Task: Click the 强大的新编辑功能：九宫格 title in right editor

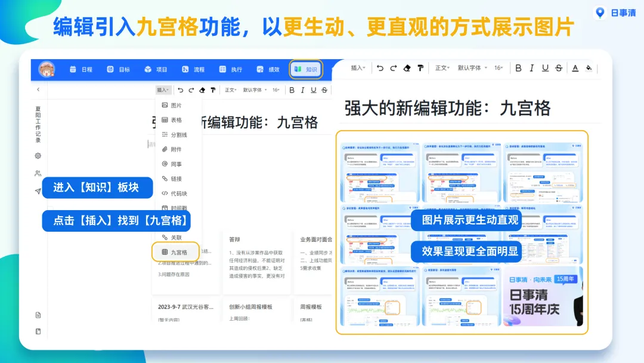Action: click(x=447, y=109)
